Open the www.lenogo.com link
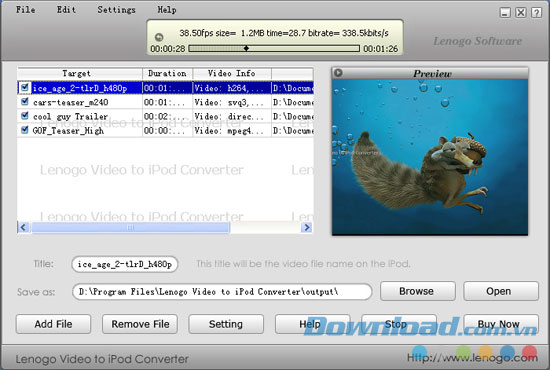This screenshot has width=550, height=370. click(x=472, y=358)
